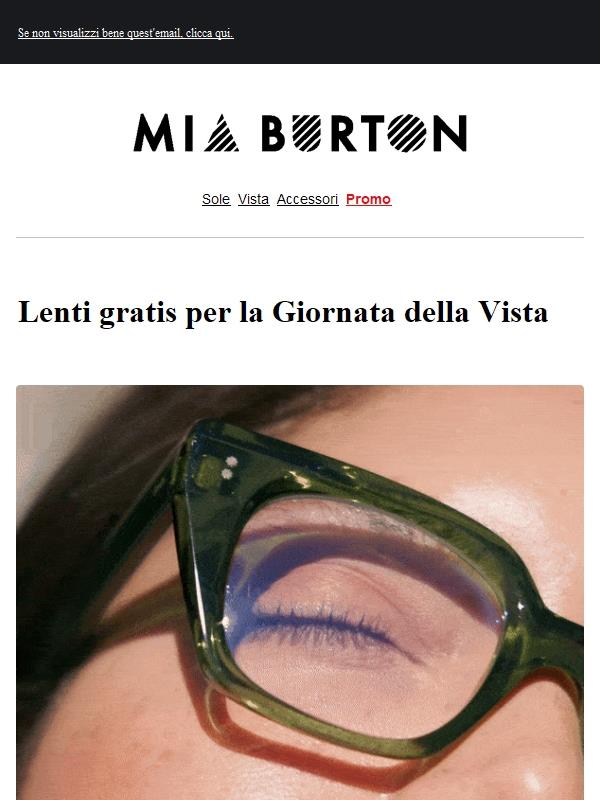Open the red Promo link
Screen dimensions: 600x800
pyautogui.click(x=368, y=199)
